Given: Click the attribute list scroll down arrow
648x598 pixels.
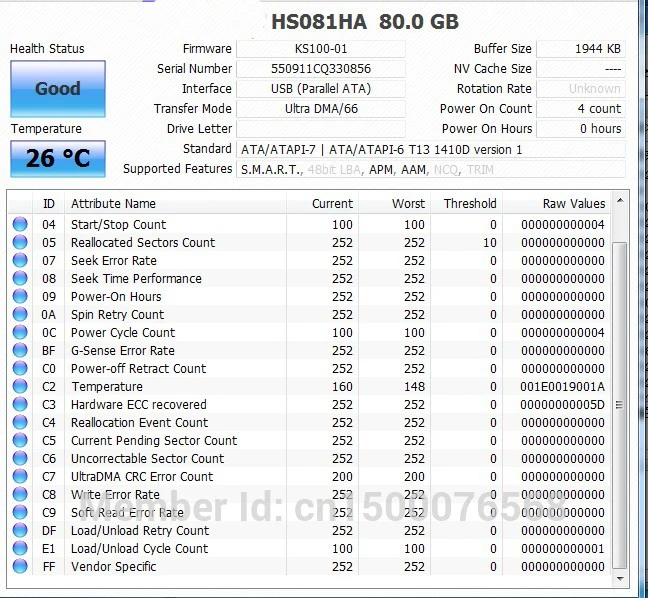Looking at the screenshot, I should (x=620, y=579).
